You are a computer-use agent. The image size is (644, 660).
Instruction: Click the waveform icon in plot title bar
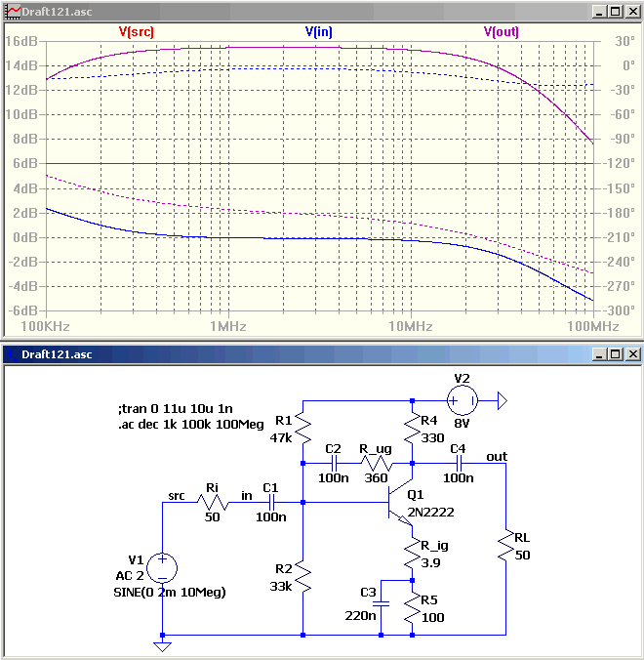13,12
